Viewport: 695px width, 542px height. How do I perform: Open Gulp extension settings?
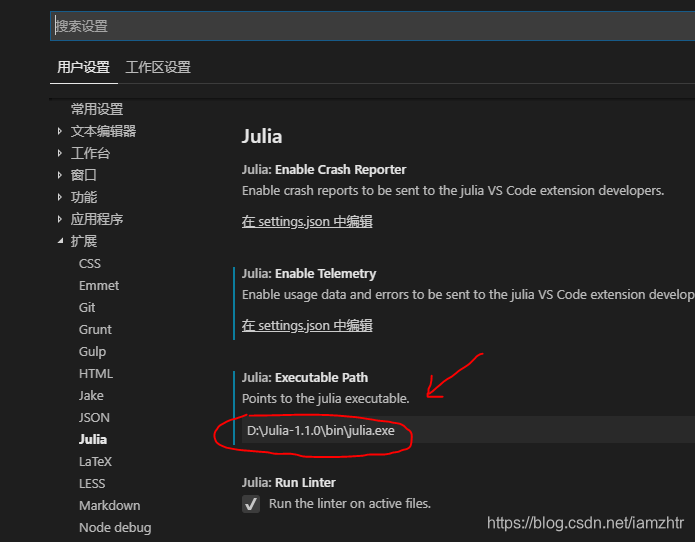point(92,351)
